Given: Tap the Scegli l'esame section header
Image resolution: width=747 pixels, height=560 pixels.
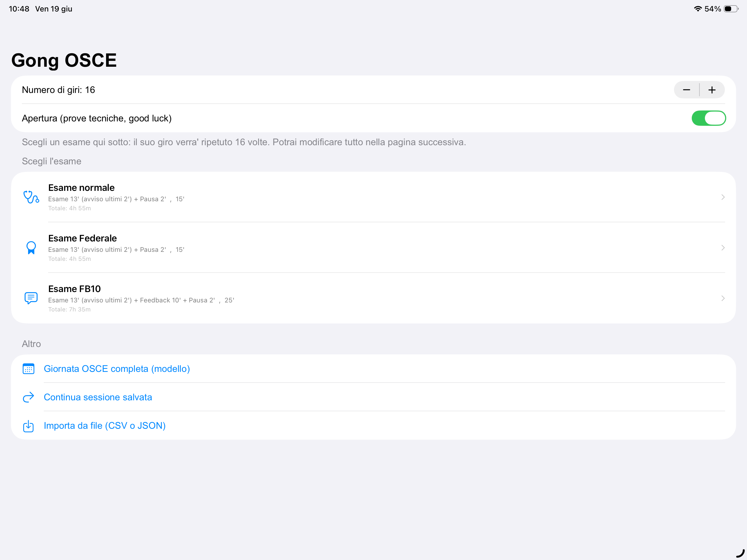Looking at the screenshot, I should click(x=52, y=161).
